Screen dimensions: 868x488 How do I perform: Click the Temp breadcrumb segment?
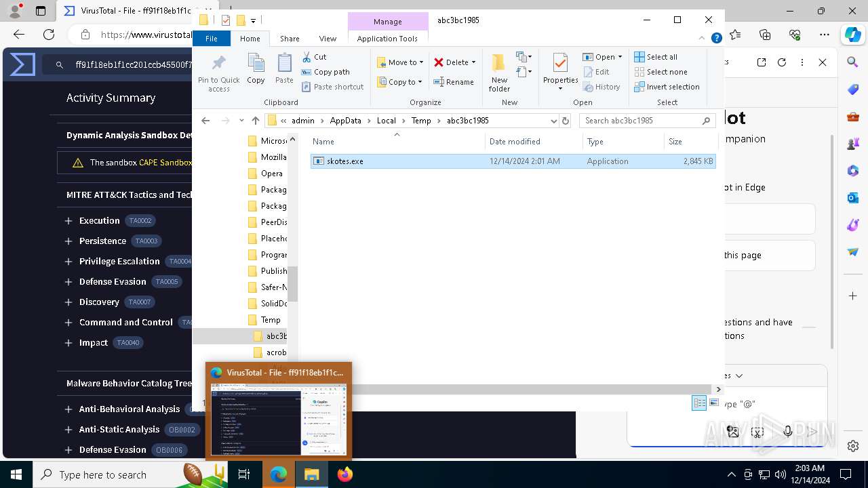(x=420, y=121)
